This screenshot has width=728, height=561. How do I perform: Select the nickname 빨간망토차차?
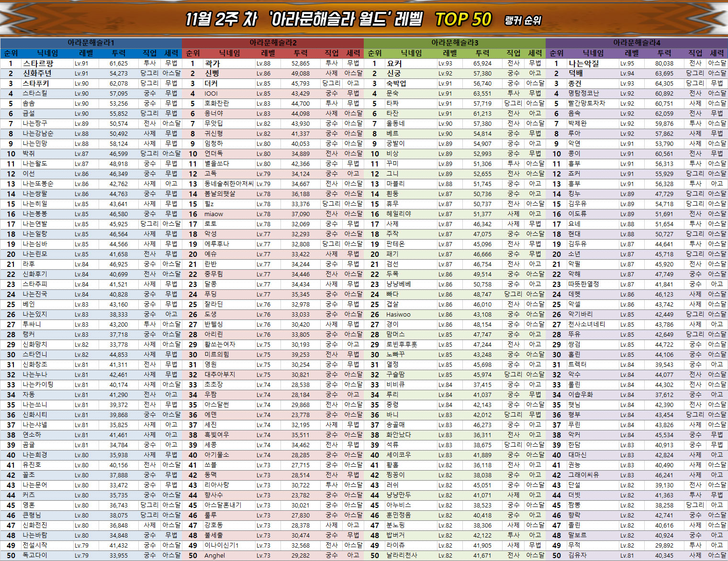pyautogui.click(x=586, y=103)
